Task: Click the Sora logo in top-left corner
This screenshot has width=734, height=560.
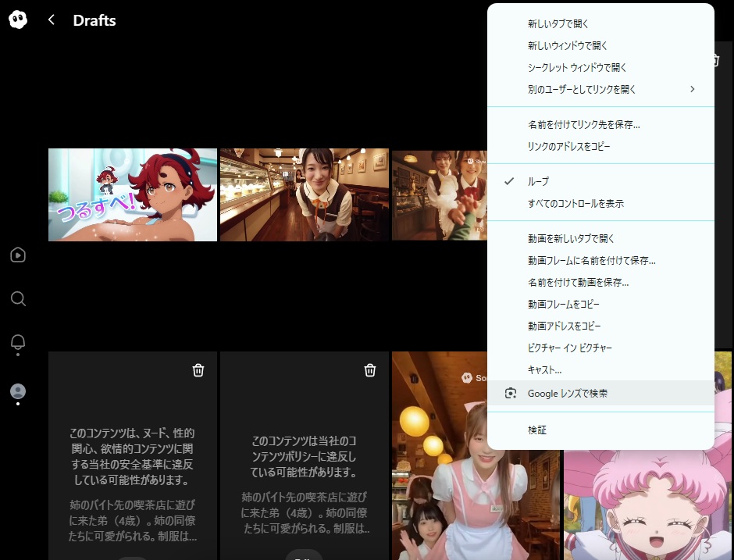Action: click(x=19, y=20)
